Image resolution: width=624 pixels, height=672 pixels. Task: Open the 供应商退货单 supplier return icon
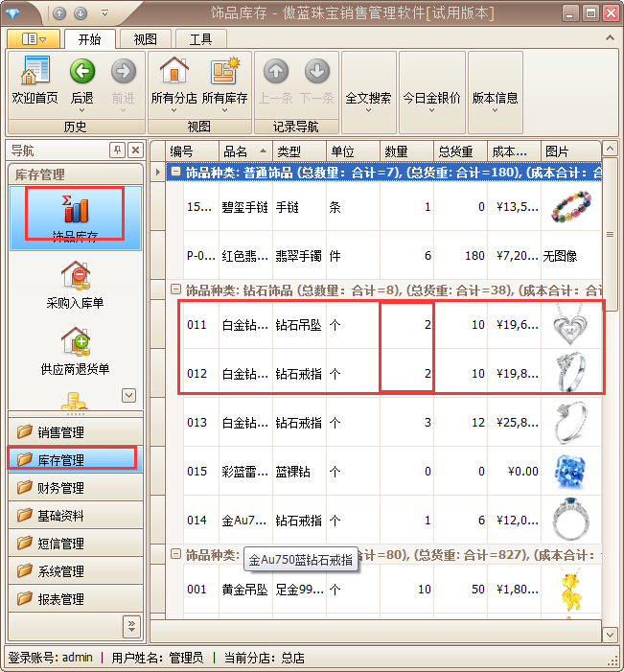coord(75,341)
